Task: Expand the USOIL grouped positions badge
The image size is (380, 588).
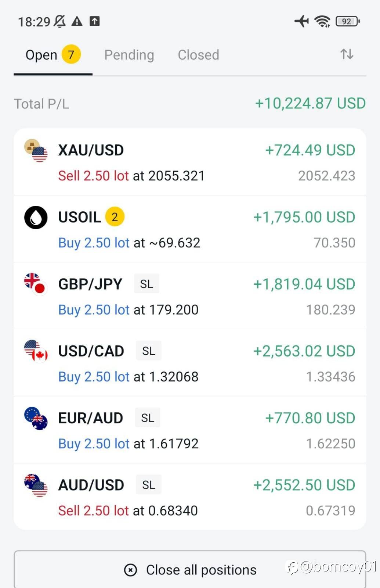Action: tap(115, 217)
